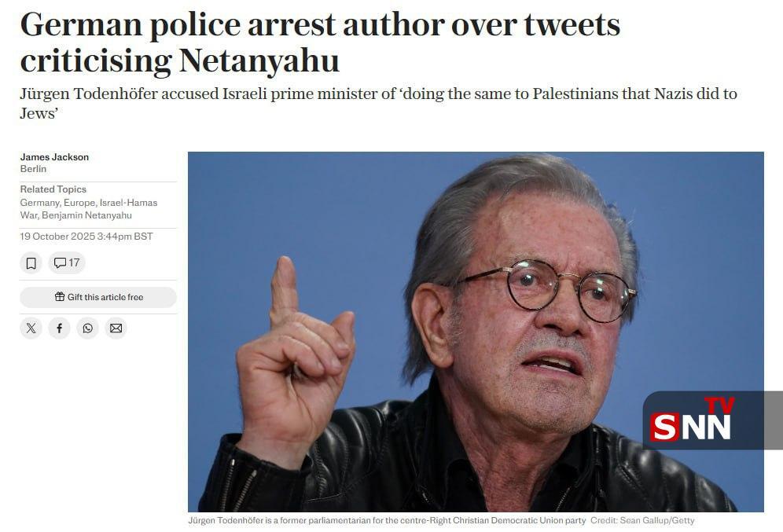The height and width of the screenshot is (532, 783).
Task: Bookmark this article with the save icon
Action: (x=31, y=263)
